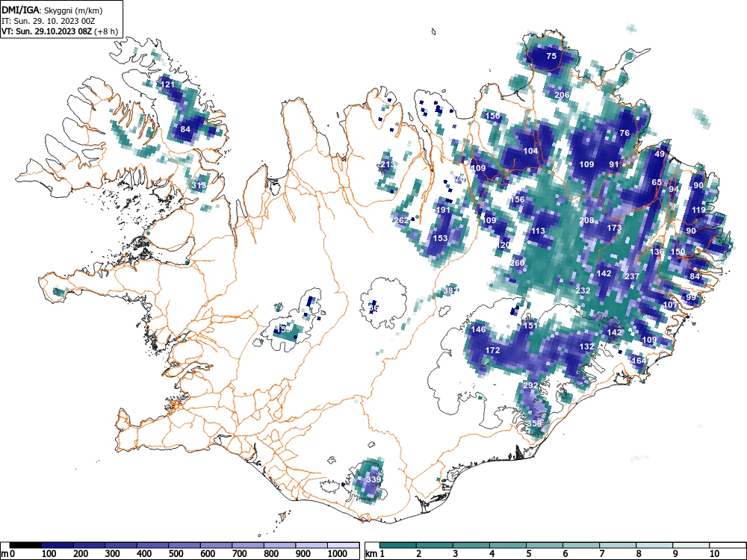Click the visibility value '191' on the map
This screenshot has height=560, width=747.
[x=443, y=210]
